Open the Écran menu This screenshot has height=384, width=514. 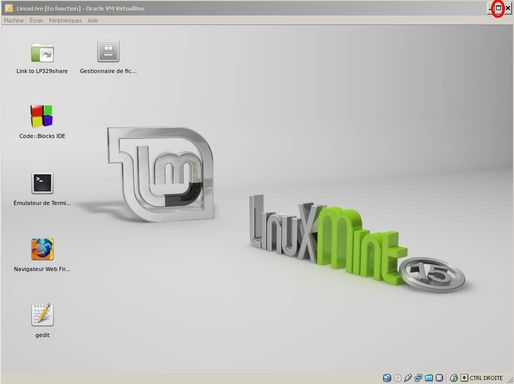(x=36, y=20)
